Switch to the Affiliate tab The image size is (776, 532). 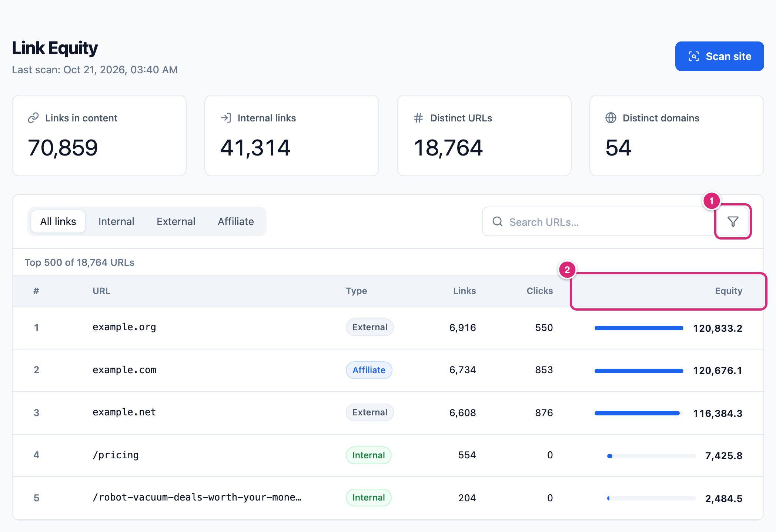click(x=236, y=221)
